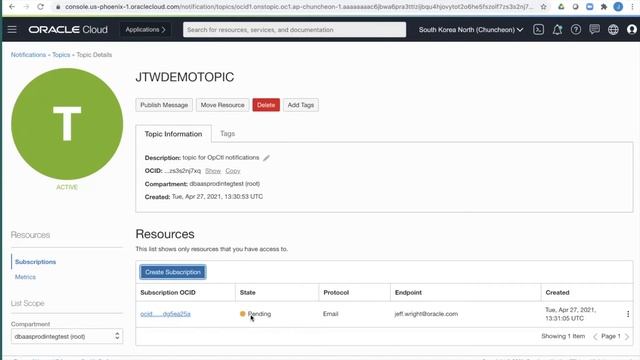640x360 pixels.
Task: Switch to the Topic Information tab
Action: (x=173, y=134)
